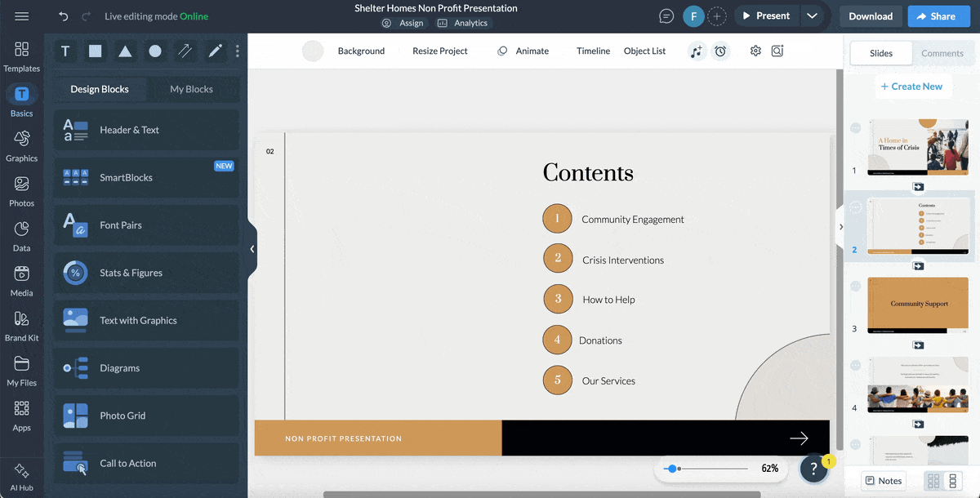980x498 pixels.
Task: Select the square shape tool
Action: pos(96,51)
